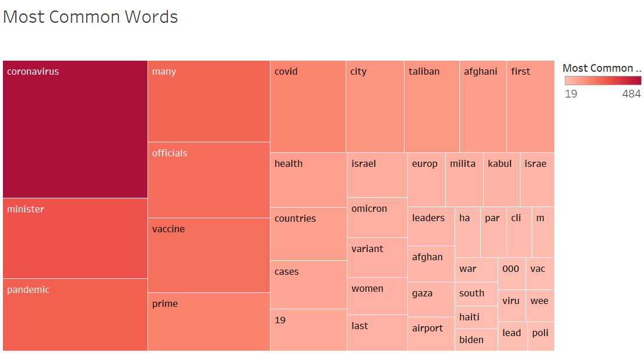Select the variant treemap tile
Image resolution: width=644 pixels, height=353 pixels.
pos(377,257)
